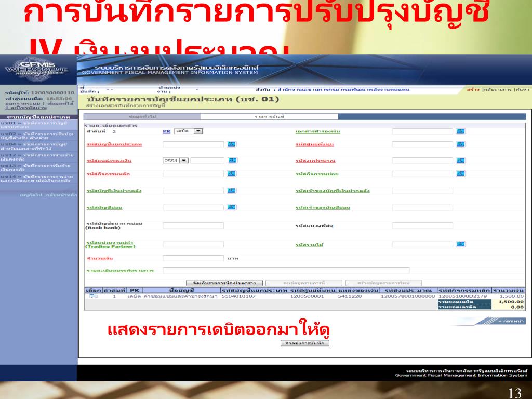The height and width of the screenshot is (399, 532).
Task: Click รหัสบัญชีเงินฝากคลัง label link
Action: 114,191
